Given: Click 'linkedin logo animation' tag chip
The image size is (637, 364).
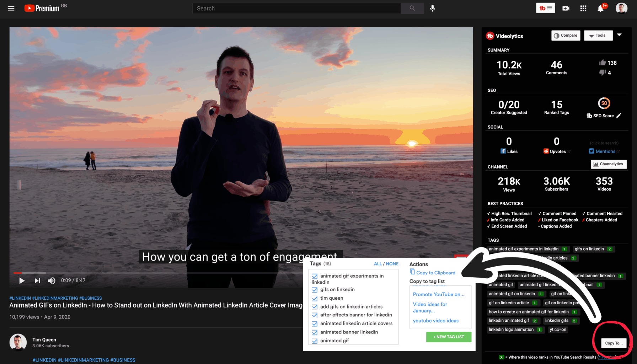Looking at the screenshot, I should click(x=515, y=330).
